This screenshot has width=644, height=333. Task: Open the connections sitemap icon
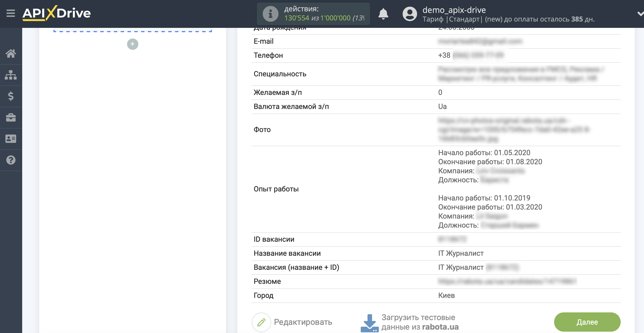click(11, 75)
